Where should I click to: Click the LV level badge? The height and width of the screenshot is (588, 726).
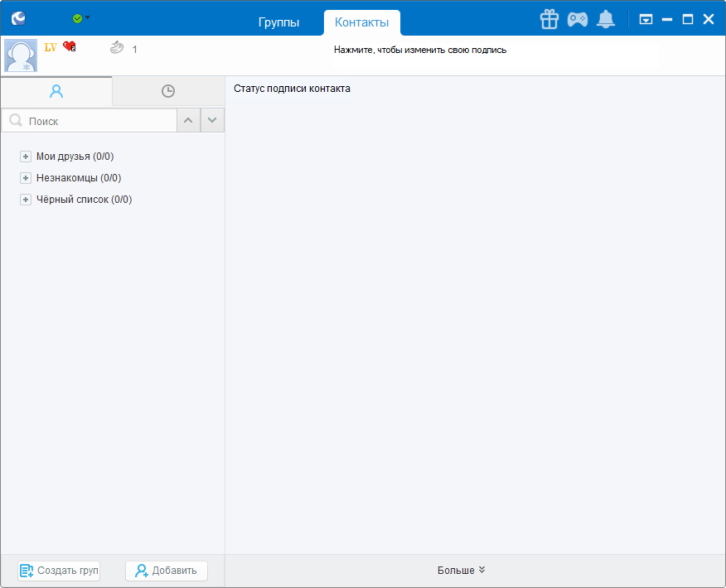point(51,48)
